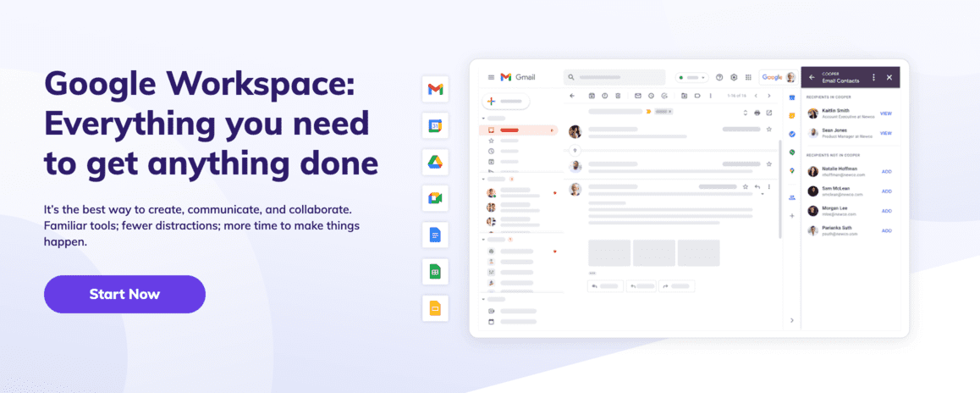Click ADD next to Natalie Hoffman
Viewport: 980px width, 393px height.
[886, 171]
